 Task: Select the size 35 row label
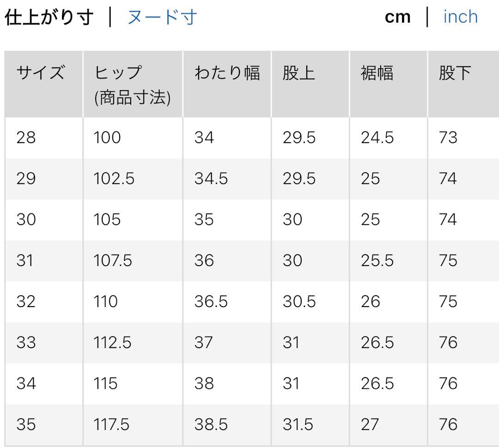(26, 424)
